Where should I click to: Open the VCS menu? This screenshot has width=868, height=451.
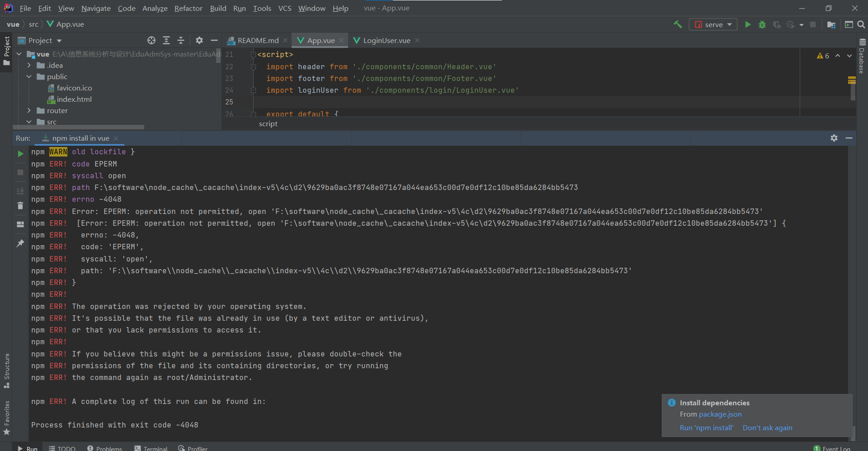click(x=285, y=8)
